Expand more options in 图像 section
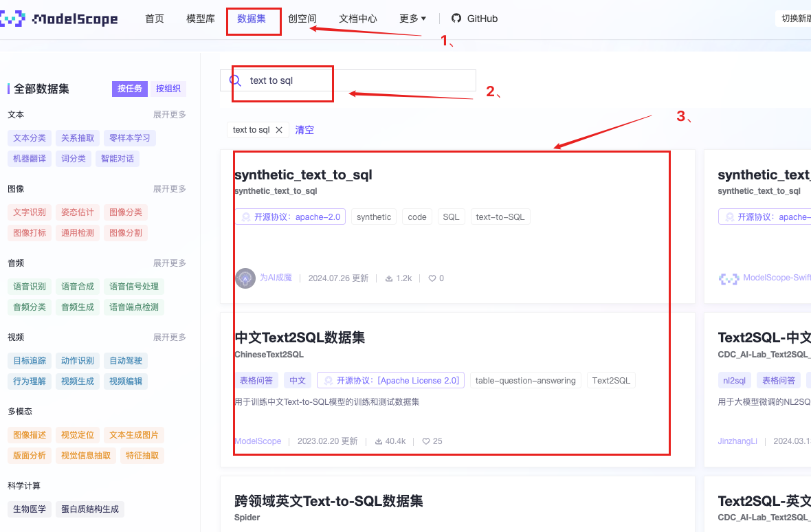The height and width of the screenshot is (532, 811). pyautogui.click(x=169, y=189)
